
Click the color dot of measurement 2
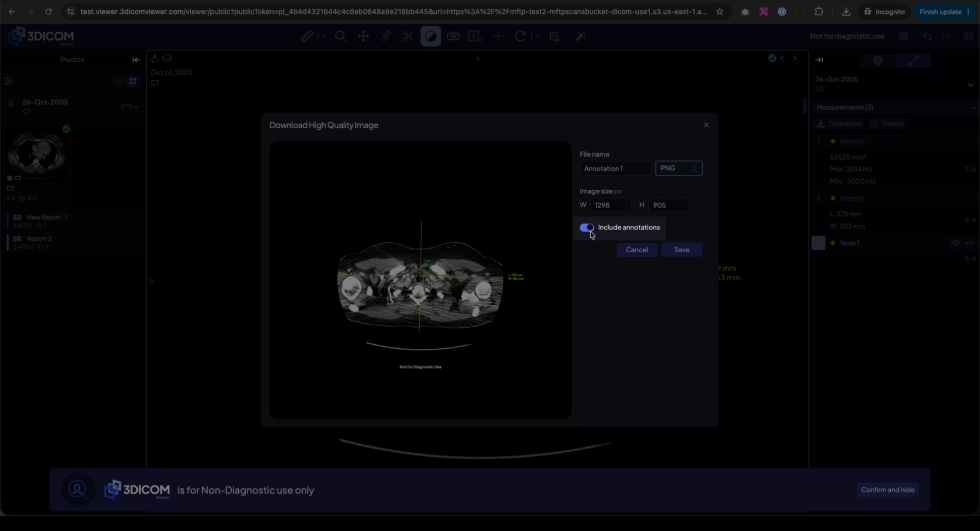click(x=833, y=198)
